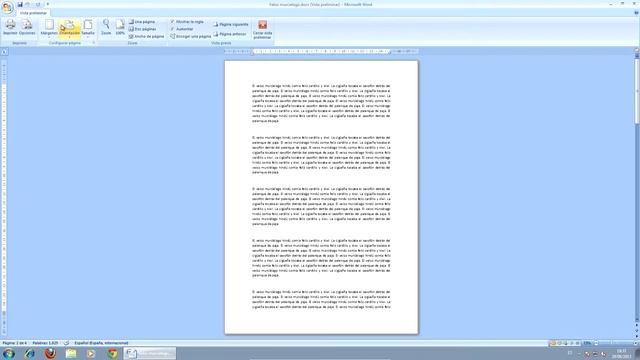The width and height of the screenshot is (640, 360).
Task: Toggle the Aumentar checkbox
Action: [182, 29]
